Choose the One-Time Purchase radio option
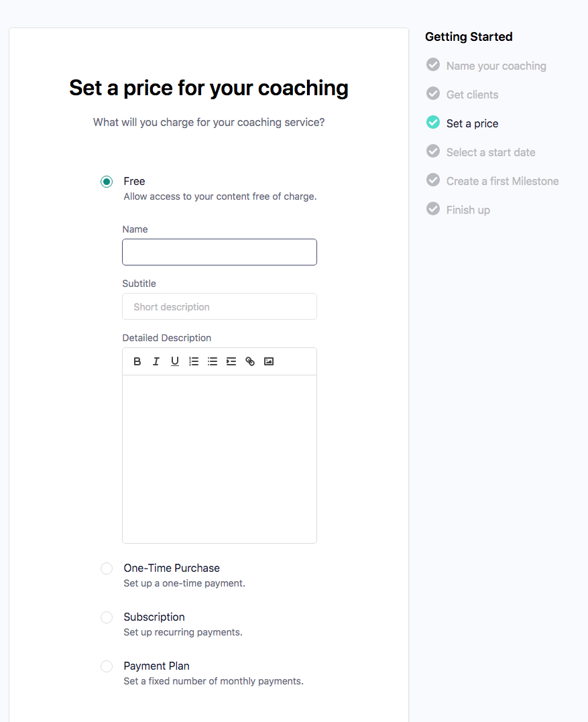The image size is (588, 722). pyautogui.click(x=107, y=568)
